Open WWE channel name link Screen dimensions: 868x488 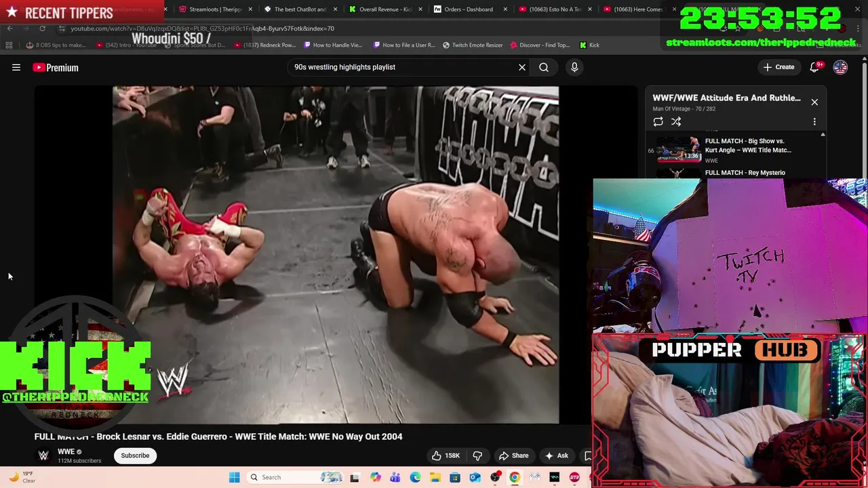(x=66, y=451)
